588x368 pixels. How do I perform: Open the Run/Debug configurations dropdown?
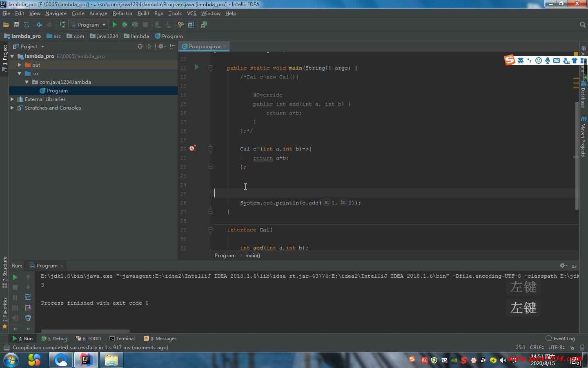click(x=89, y=25)
